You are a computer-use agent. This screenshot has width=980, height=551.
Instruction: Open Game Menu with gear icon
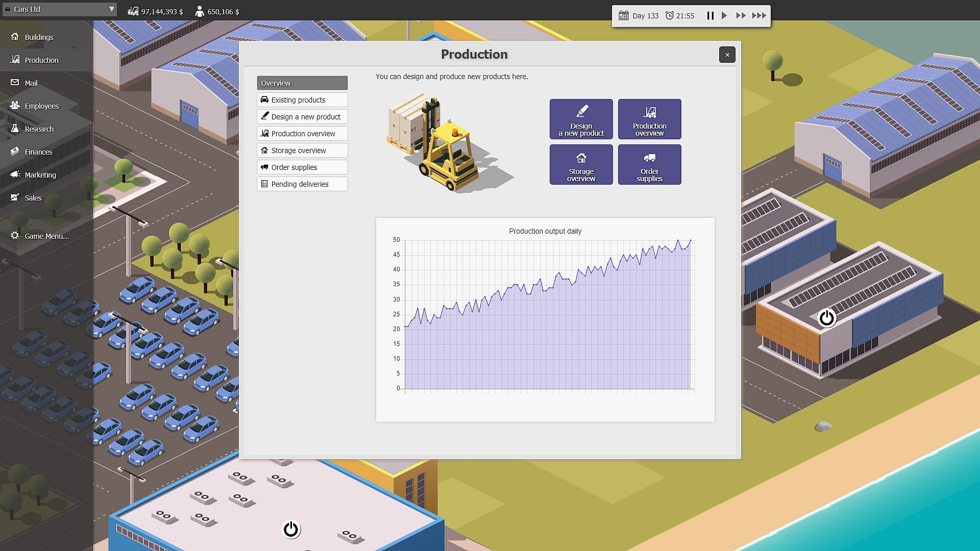(46, 236)
